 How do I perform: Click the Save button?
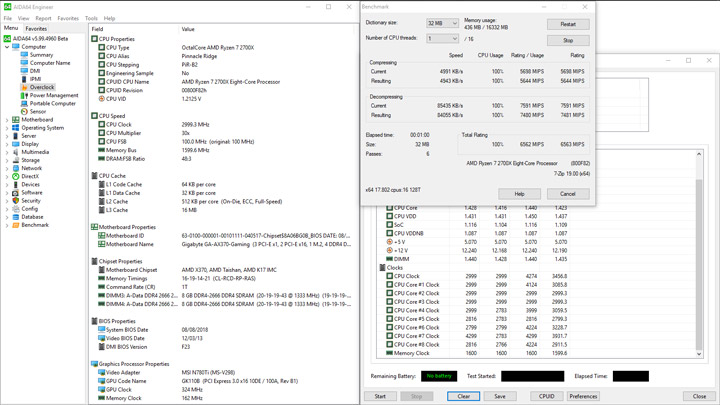pos(500,396)
